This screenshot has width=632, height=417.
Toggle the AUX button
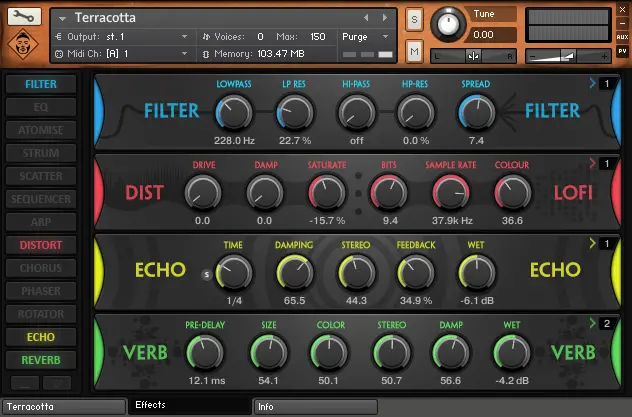[622, 37]
